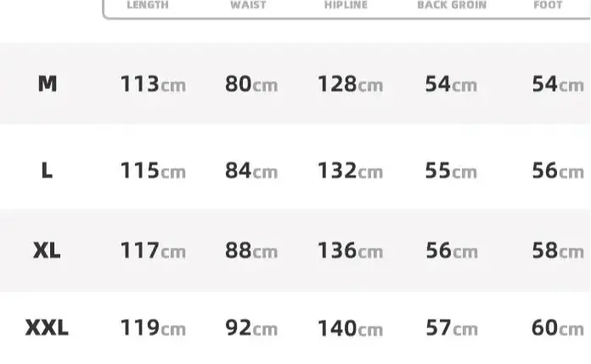
Task: Click the HIPLINE column header
Action: click(x=346, y=5)
